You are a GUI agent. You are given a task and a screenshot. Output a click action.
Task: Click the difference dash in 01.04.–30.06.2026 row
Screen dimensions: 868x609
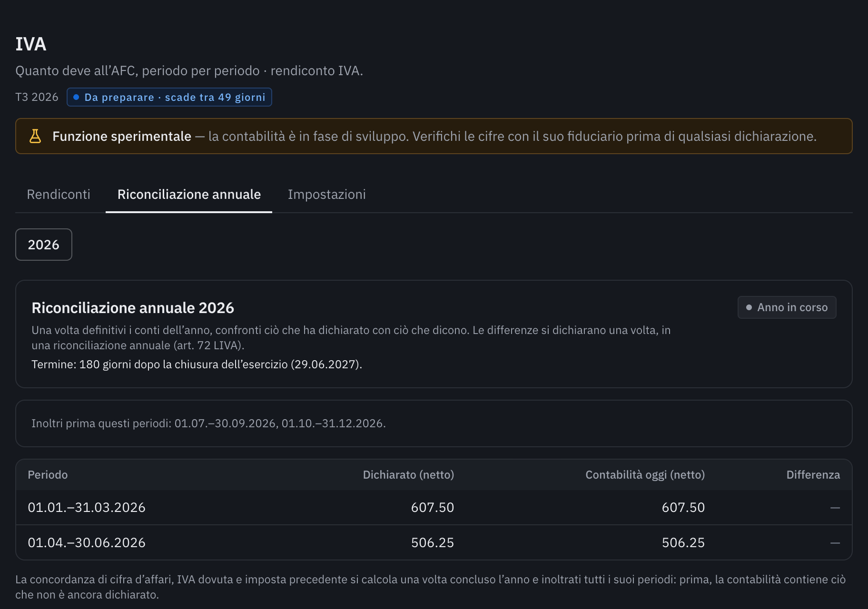pos(835,543)
